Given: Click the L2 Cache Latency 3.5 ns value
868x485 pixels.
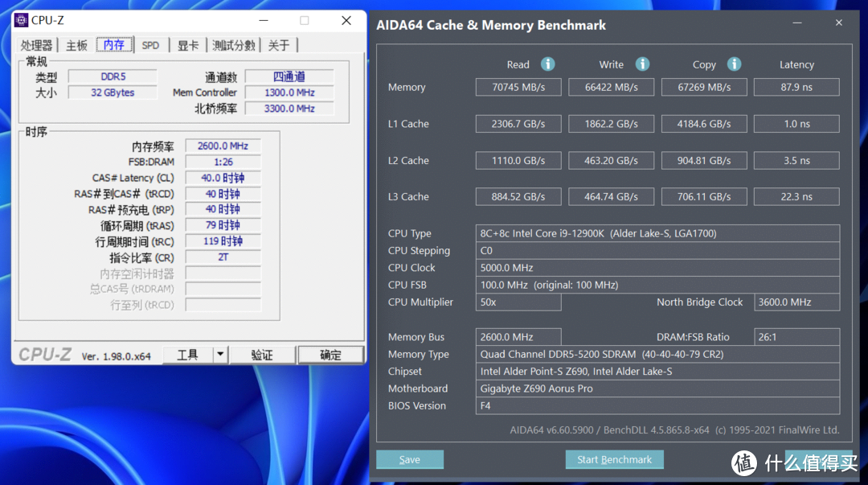Looking at the screenshot, I should click(796, 160).
